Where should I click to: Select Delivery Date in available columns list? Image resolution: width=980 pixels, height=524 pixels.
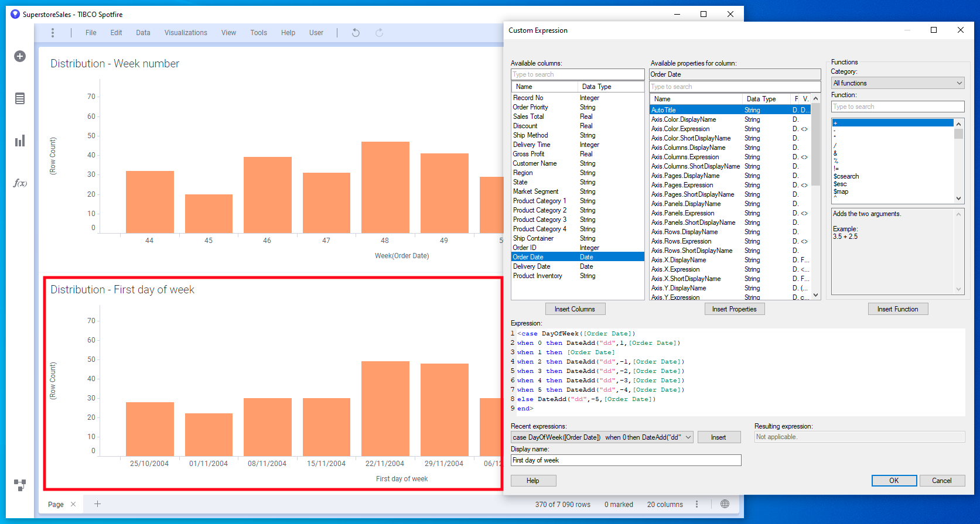(x=532, y=266)
